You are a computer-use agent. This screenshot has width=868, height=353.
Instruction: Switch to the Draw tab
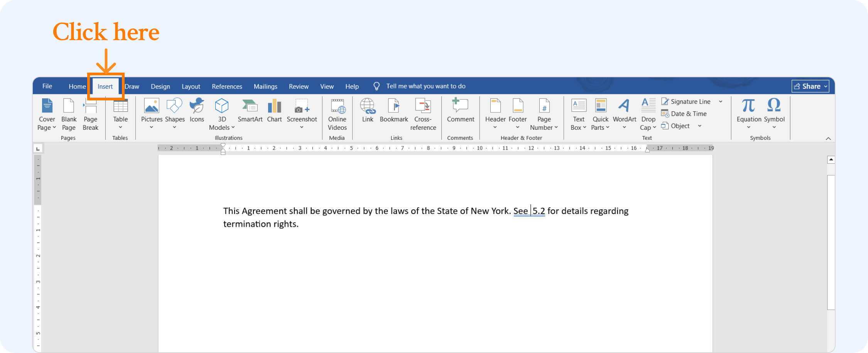pyautogui.click(x=132, y=87)
